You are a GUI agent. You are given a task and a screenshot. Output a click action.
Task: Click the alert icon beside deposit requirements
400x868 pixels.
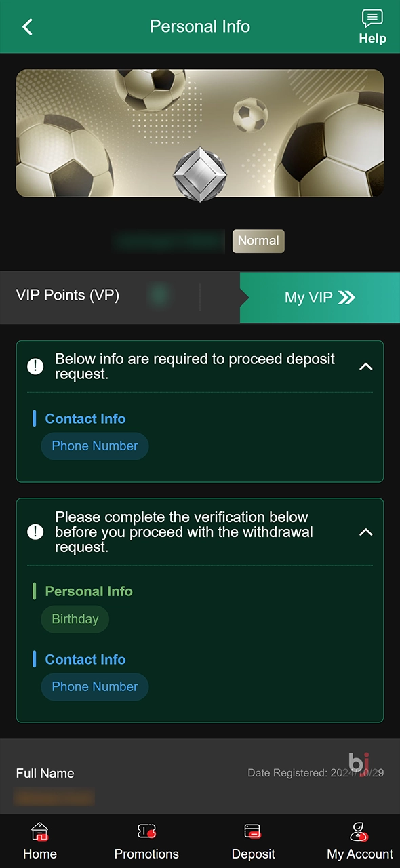pos(35,366)
